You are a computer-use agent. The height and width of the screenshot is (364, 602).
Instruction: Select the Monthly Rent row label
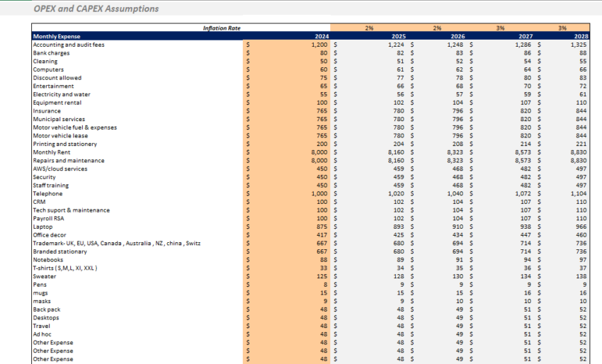click(52, 152)
